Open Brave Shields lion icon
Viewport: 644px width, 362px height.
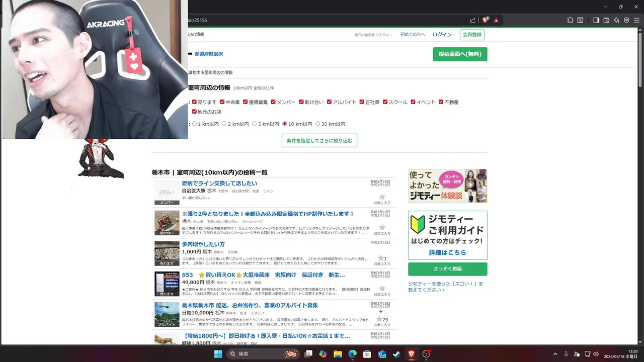pos(486,20)
